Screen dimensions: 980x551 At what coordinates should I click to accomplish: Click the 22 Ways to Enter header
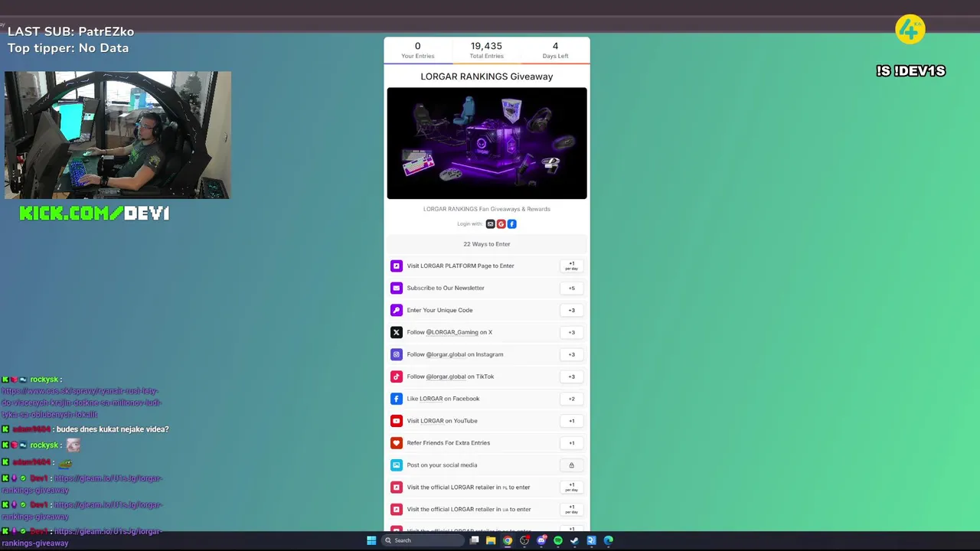coord(487,244)
